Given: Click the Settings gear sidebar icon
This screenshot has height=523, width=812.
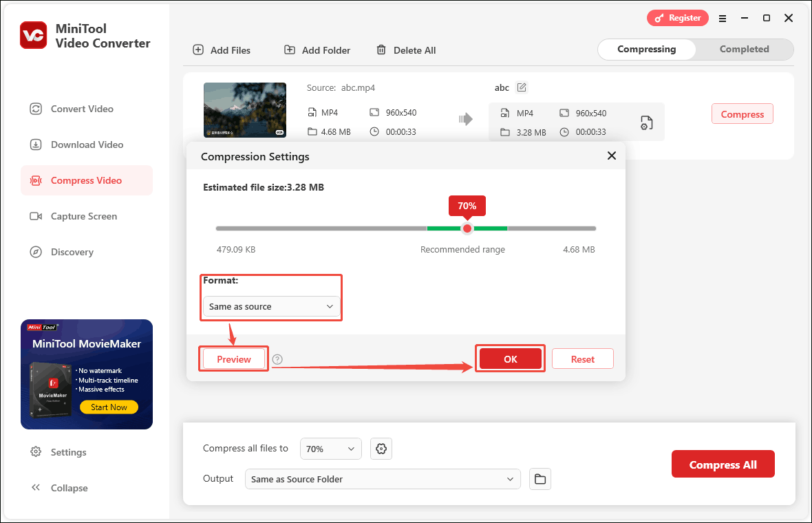Looking at the screenshot, I should point(36,451).
